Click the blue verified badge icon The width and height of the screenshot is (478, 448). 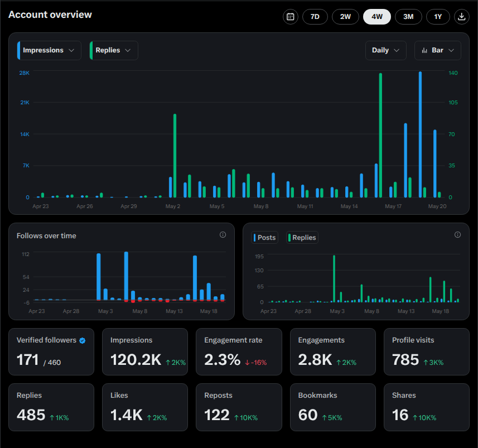pyautogui.click(x=83, y=341)
